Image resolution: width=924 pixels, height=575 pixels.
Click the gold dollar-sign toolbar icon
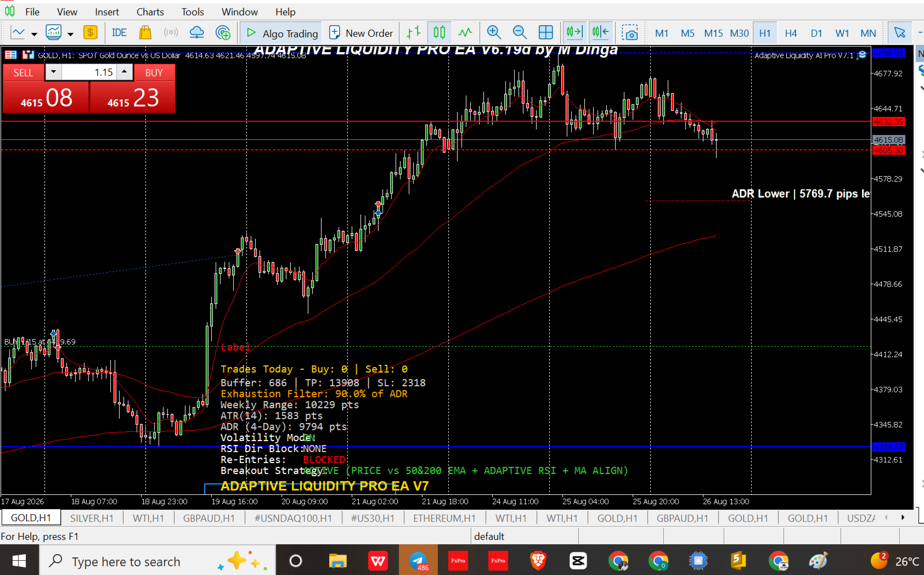pyautogui.click(x=91, y=33)
